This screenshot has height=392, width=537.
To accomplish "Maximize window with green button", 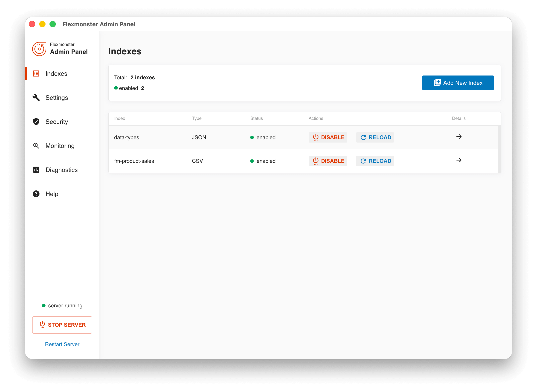I will click(52, 24).
